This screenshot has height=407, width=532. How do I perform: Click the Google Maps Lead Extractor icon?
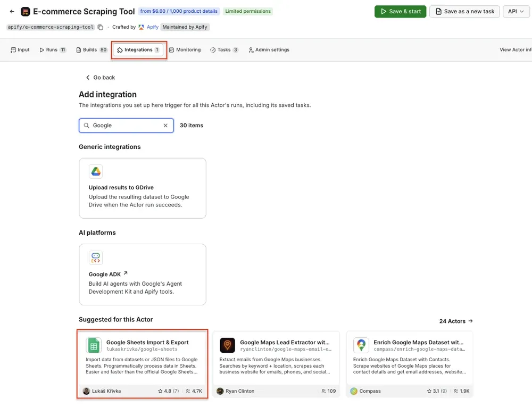coord(227,346)
